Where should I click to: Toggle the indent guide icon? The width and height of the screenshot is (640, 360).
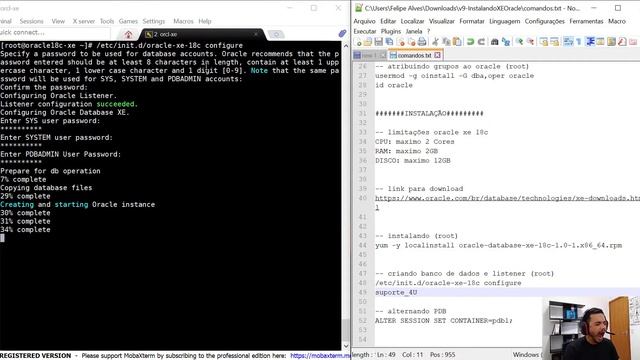(590, 42)
